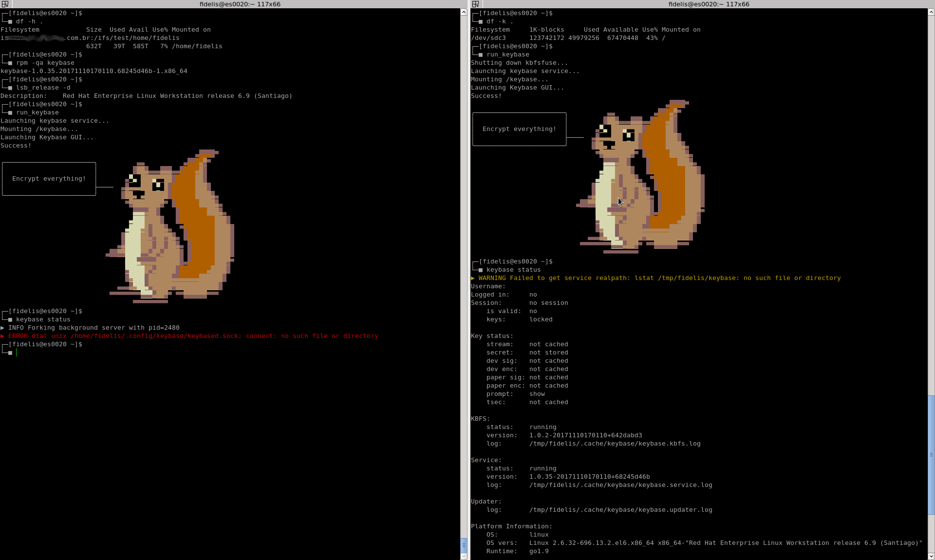
Task: Click the right terminal blue scrollbar thumb
Action: [931, 455]
